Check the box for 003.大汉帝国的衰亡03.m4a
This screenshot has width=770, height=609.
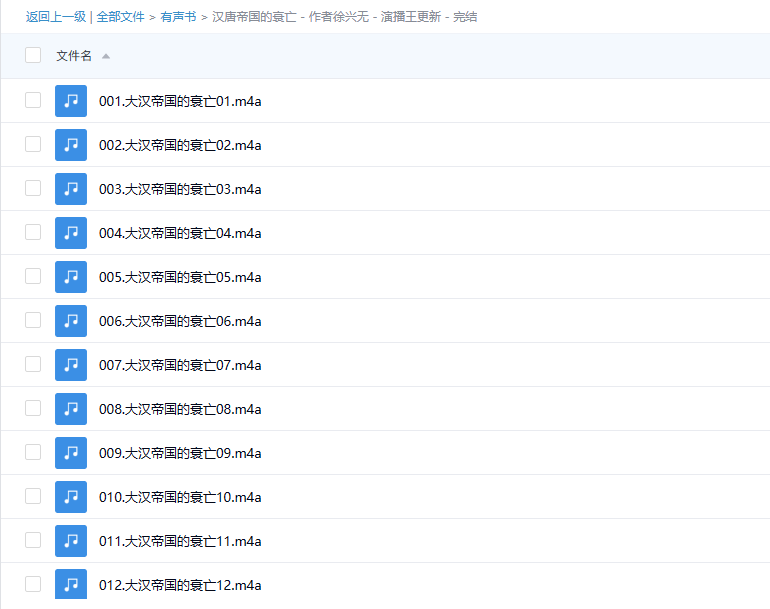(x=33, y=188)
